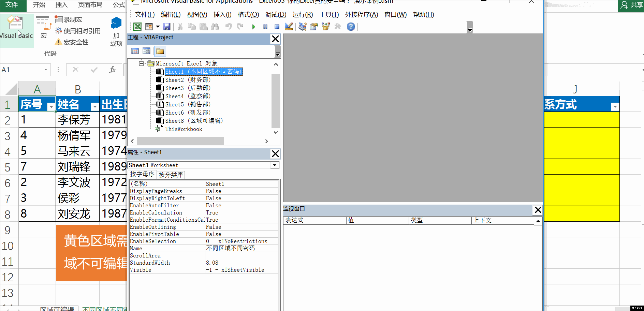The width and height of the screenshot is (644, 311).
Task: Open the Insert UserForm dropdown arrow
Action: point(158,27)
